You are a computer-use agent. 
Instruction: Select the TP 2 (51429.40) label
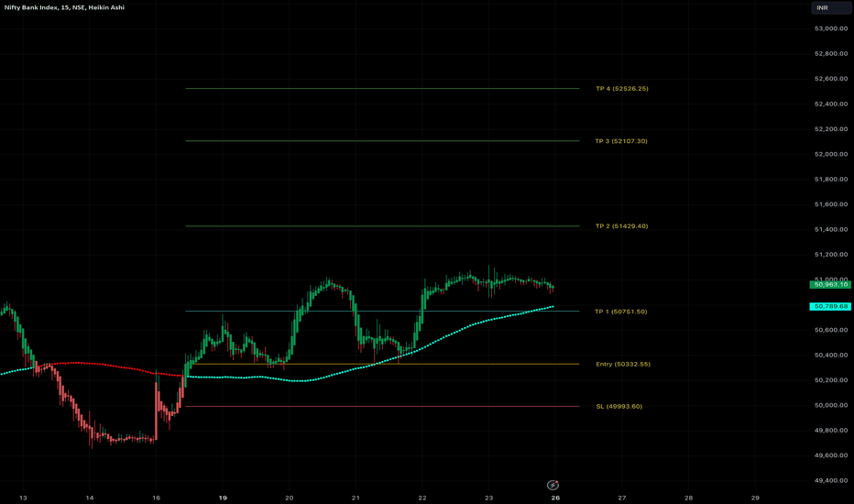pyautogui.click(x=621, y=226)
